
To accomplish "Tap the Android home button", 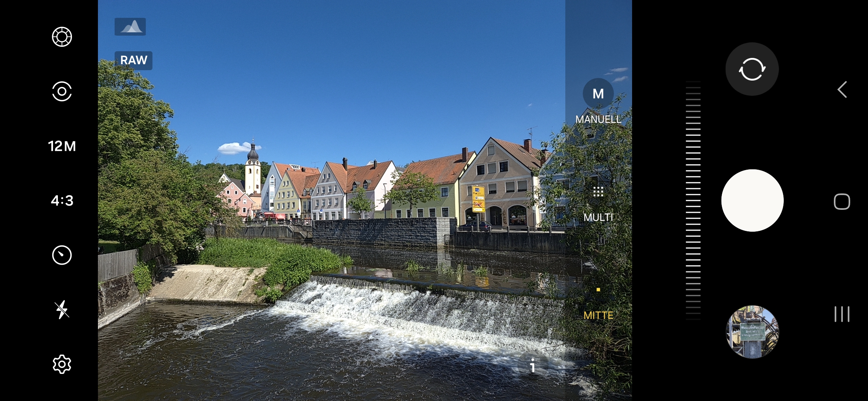I will pyautogui.click(x=842, y=202).
